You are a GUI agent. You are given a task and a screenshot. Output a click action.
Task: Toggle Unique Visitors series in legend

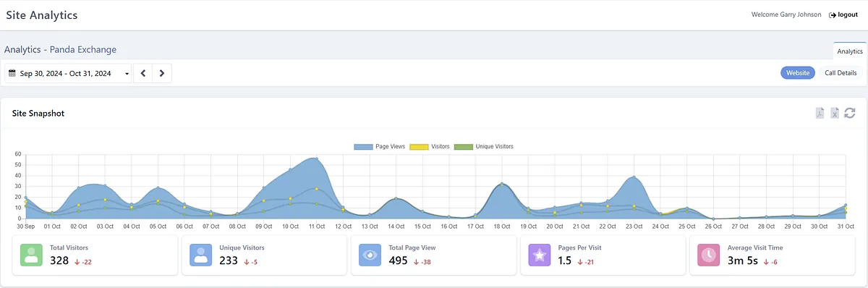[x=484, y=146]
